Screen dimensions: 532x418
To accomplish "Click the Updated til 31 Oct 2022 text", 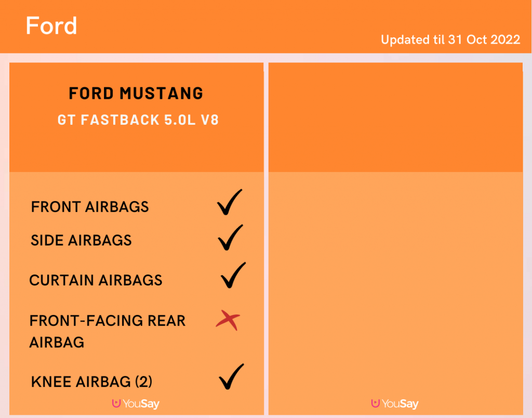I will pyautogui.click(x=450, y=40).
